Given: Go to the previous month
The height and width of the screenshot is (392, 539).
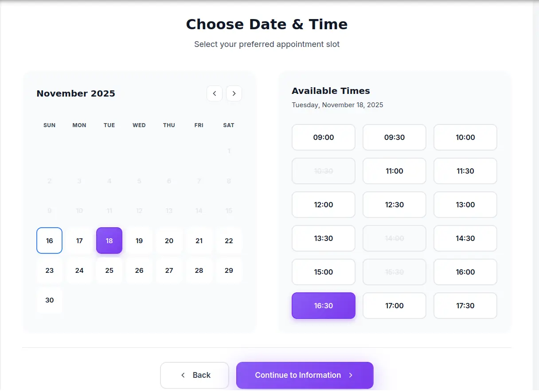Looking at the screenshot, I should tap(215, 93).
